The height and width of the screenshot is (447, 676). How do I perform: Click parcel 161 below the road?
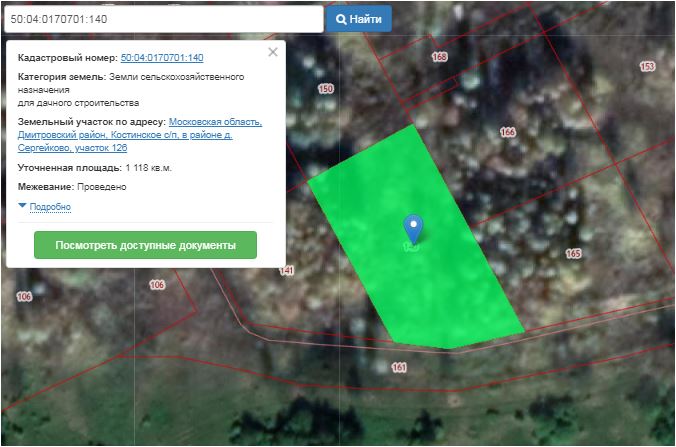point(399,368)
